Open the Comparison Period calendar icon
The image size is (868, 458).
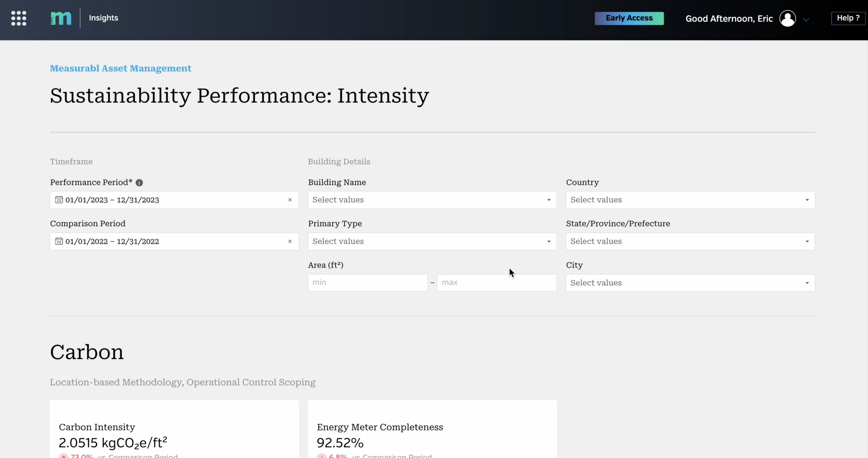(x=59, y=241)
